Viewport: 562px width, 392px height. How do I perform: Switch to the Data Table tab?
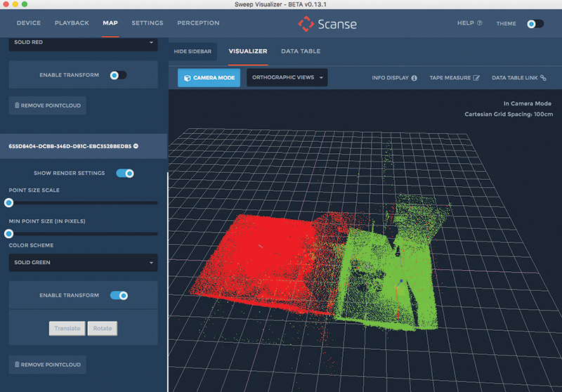pyautogui.click(x=301, y=51)
